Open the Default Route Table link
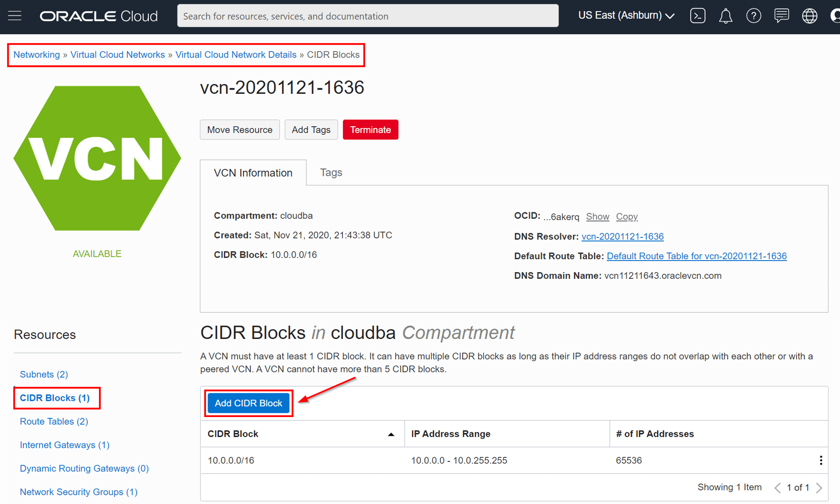This screenshot has height=504, width=840. point(696,256)
